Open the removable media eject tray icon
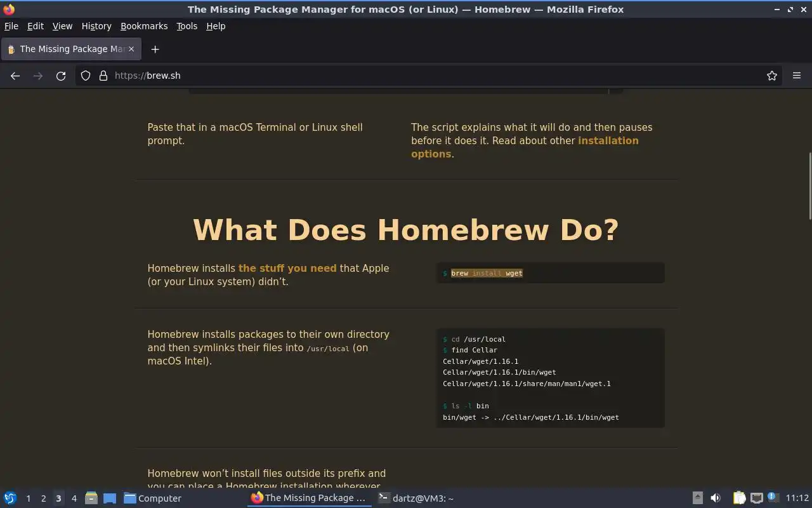812x508 pixels. [x=697, y=498]
